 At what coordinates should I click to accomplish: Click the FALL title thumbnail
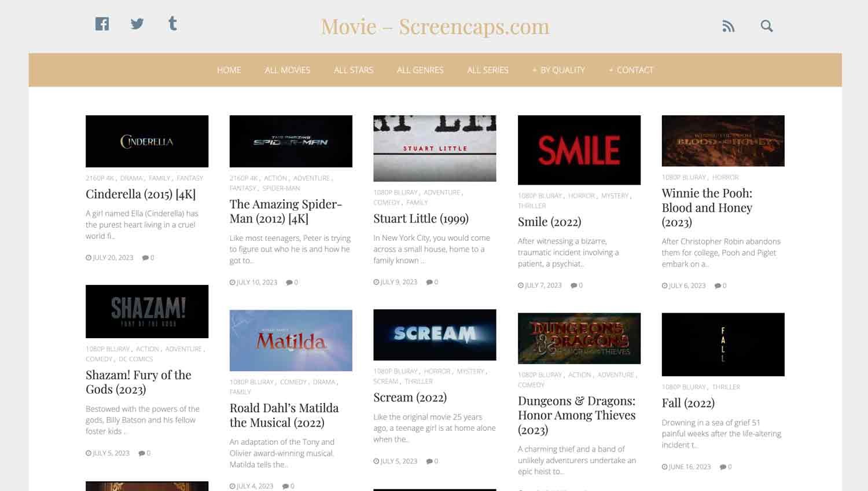(x=723, y=345)
